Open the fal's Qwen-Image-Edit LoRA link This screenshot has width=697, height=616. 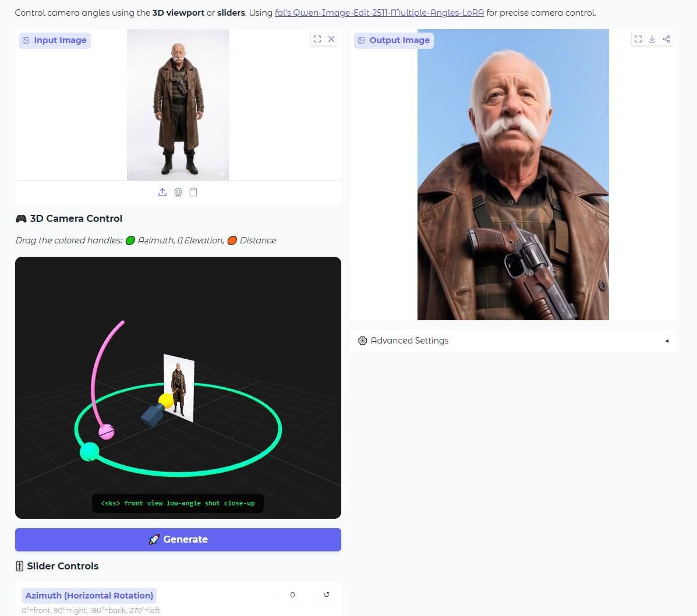pyautogui.click(x=379, y=12)
